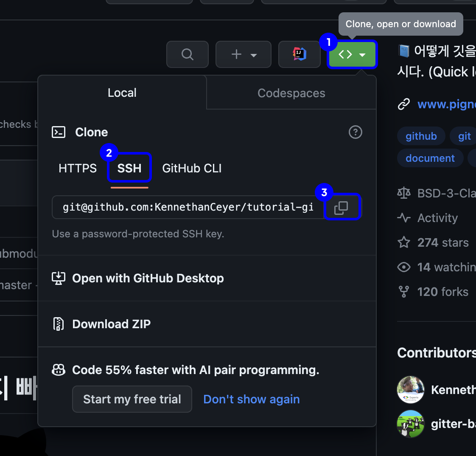This screenshot has width=476, height=456.
Task: Switch to the Local tab
Action: tap(122, 93)
